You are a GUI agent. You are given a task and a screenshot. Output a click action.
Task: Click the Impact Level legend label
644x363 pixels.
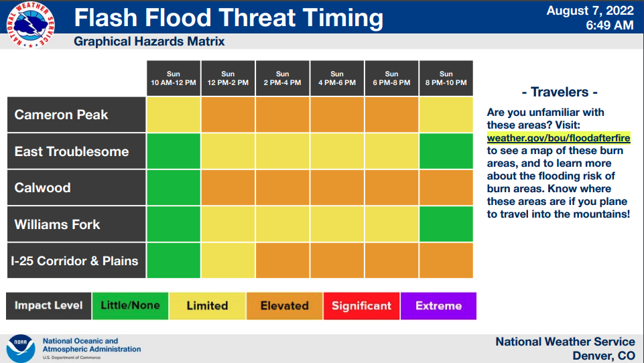coord(49,306)
